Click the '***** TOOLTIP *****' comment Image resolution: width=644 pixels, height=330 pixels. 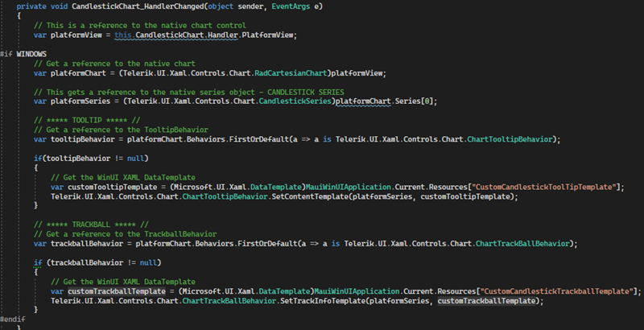point(87,120)
